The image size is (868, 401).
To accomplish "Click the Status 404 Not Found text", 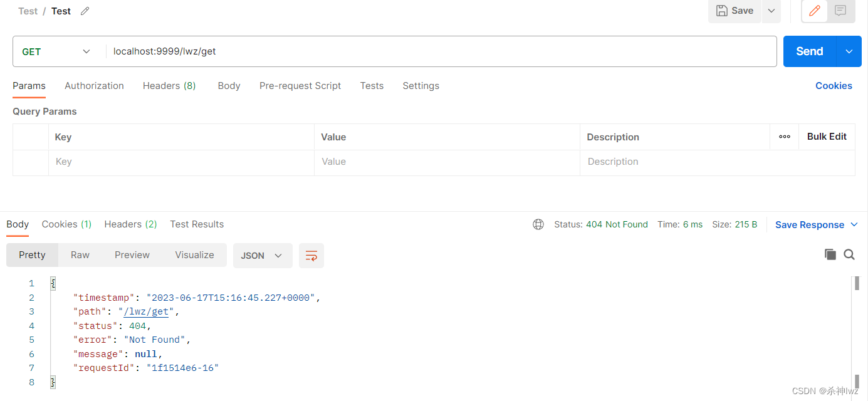I will point(601,224).
